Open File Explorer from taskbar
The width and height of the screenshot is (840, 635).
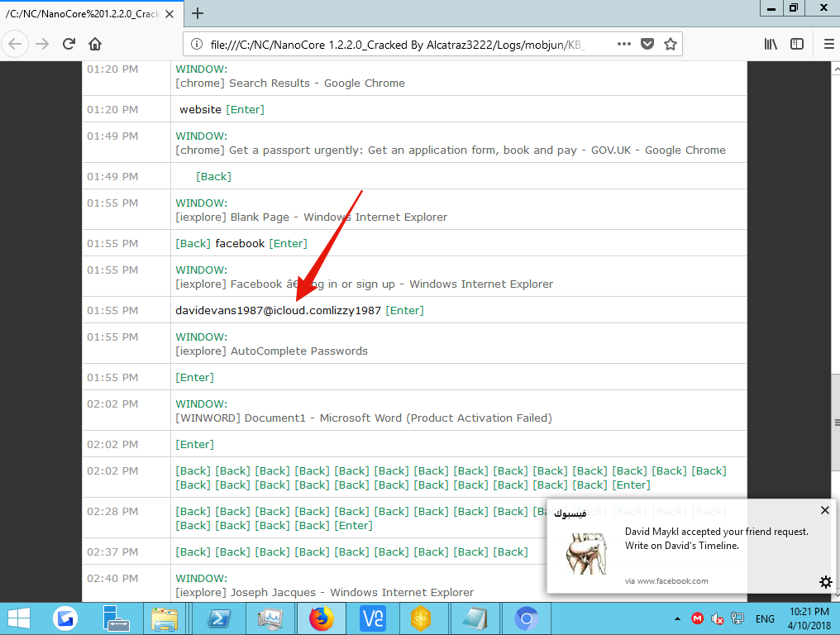pos(165,619)
